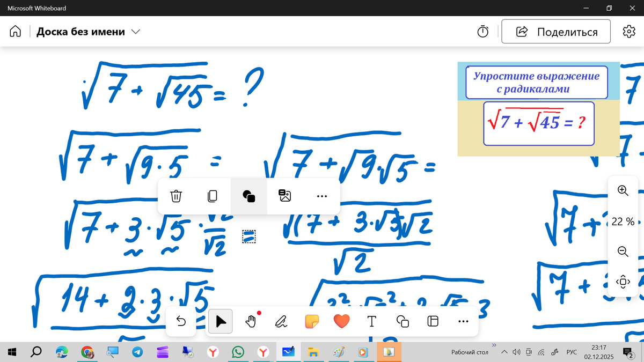Screen dimensions: 644x362
Task: Switch to the hand touch mode tool
Action: (251, 321)
